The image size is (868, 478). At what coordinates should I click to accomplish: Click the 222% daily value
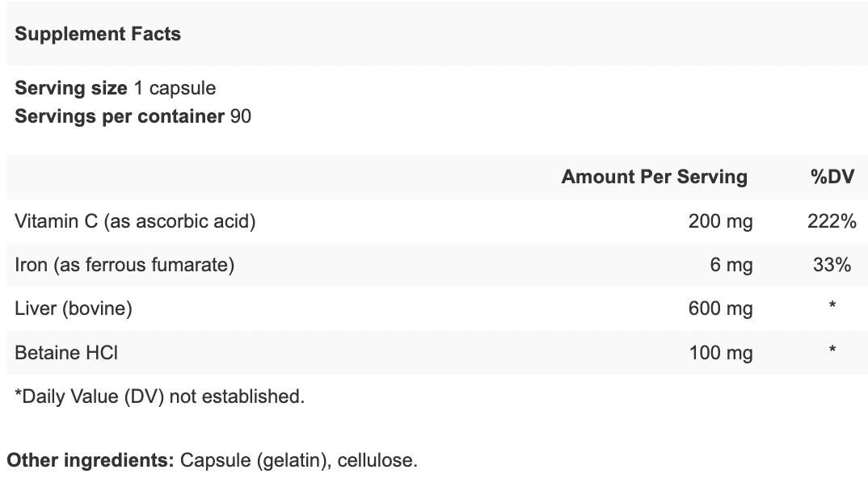coord(832,221)
